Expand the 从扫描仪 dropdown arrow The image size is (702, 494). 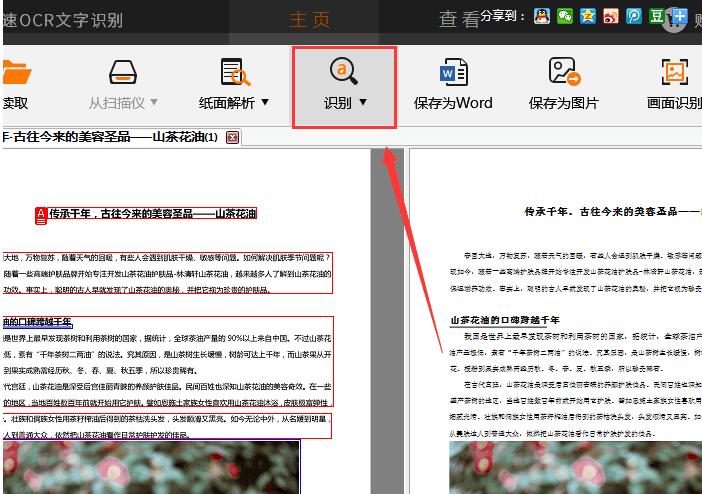pyautogui.click(x=154, y=102)
